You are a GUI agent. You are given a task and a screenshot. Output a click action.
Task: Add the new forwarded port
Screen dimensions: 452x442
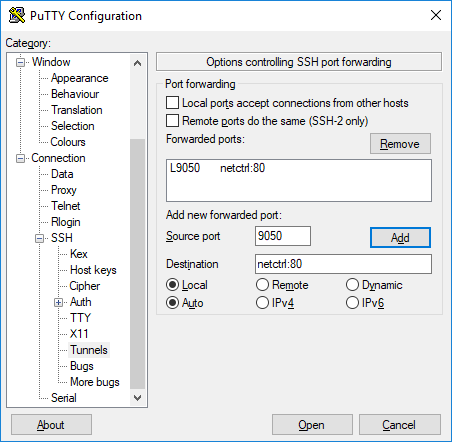click(x=400, y=238)
